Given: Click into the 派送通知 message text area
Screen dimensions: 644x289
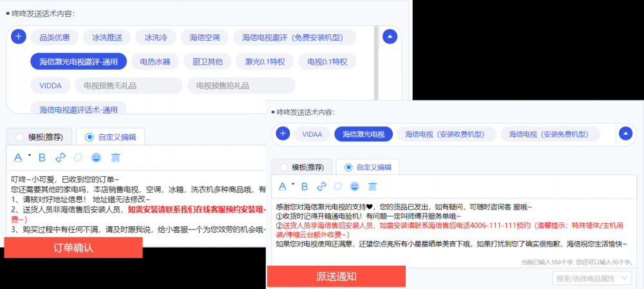Looking at the screenshot, I should (x=454, y=233).
